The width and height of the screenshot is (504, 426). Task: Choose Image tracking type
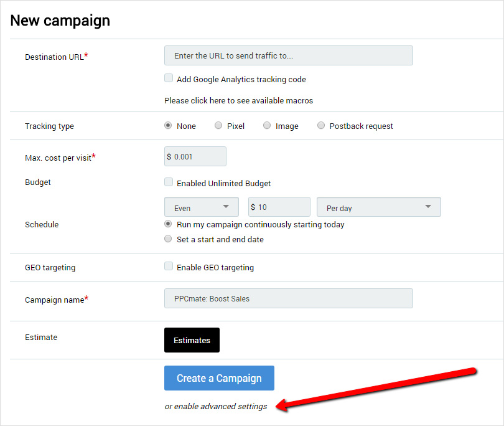coord(267,125)
